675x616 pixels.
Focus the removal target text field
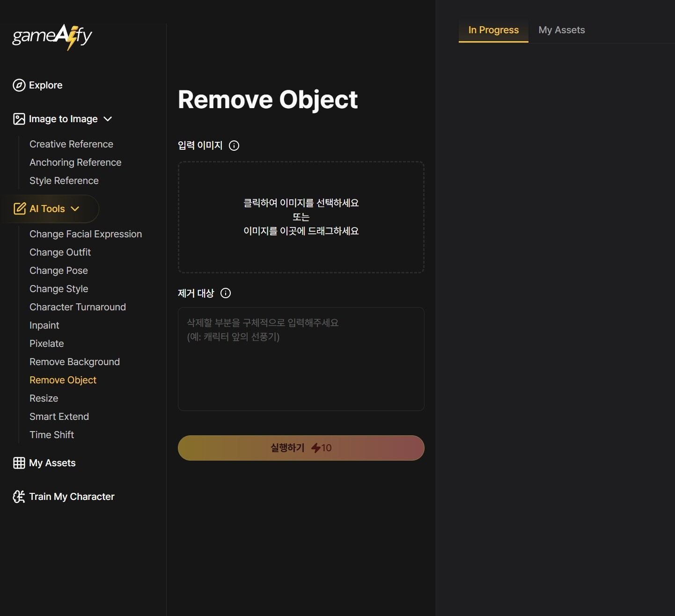tap(301, 359)
